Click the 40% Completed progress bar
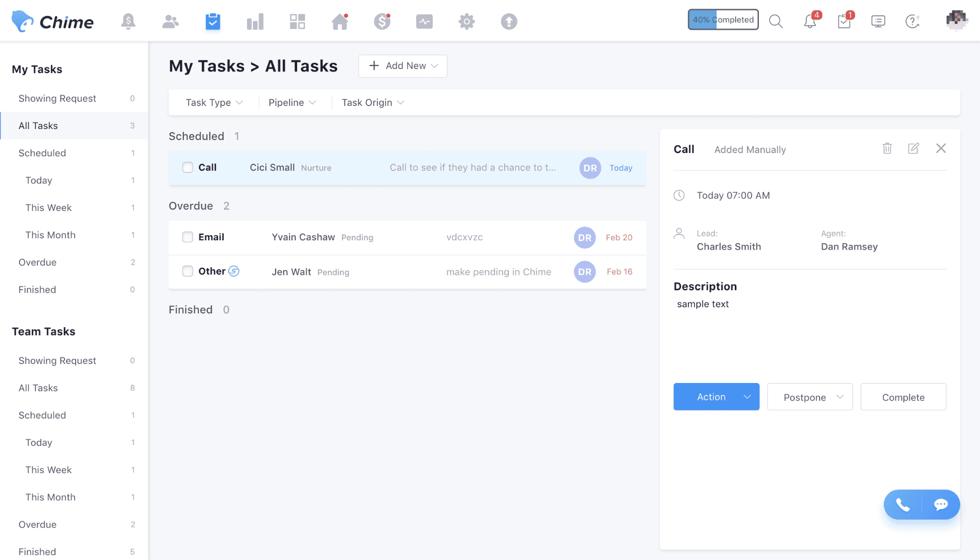Image resolution: width=980 pixels, height=560 pixels. pos(723,20)
